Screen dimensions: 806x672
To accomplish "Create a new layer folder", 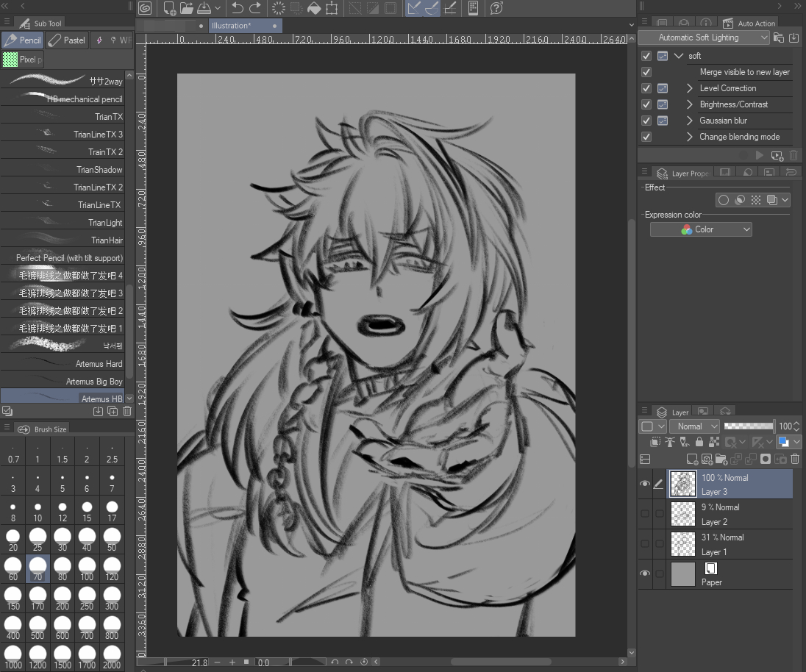I will click(x=721, y=459).
